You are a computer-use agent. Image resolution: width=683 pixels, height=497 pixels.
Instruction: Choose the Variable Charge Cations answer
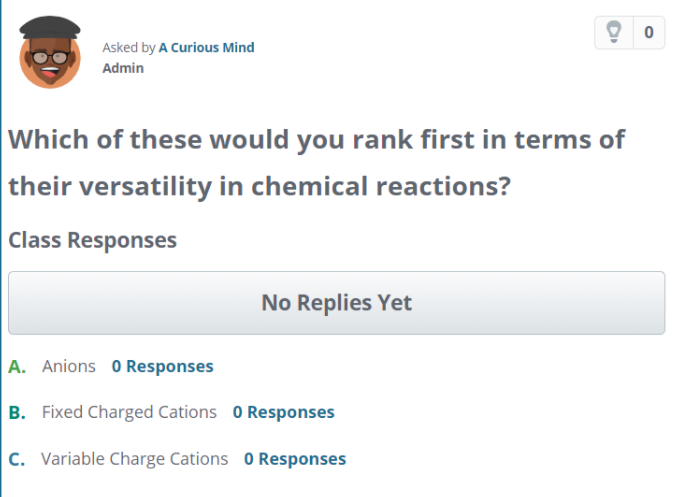pyautogui.click(x=134, y=459)
